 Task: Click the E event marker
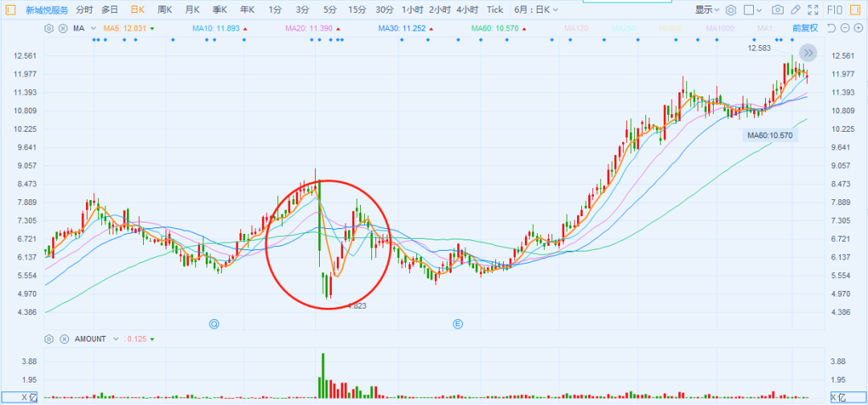coord(458,324)
